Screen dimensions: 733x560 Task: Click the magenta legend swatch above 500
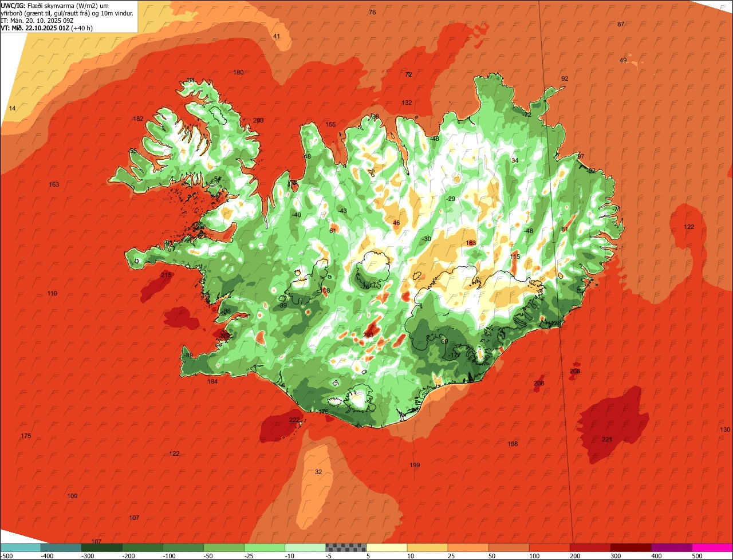712,547
